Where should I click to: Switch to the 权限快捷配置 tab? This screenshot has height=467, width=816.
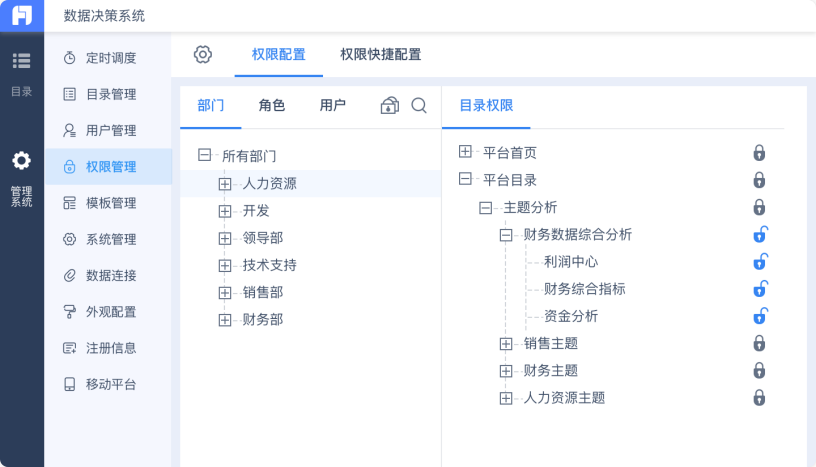[380, 55]
